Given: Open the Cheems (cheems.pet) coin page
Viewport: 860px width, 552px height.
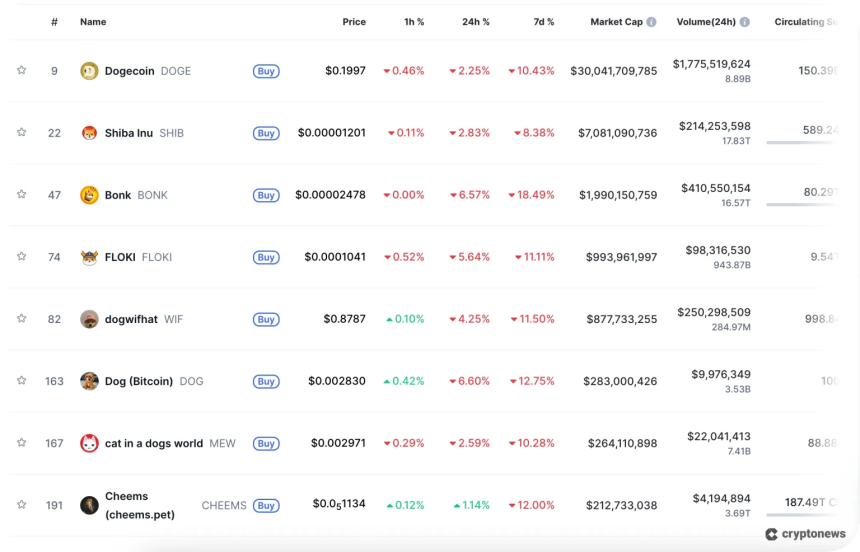Looking at the screenshot, I should 126,505.
